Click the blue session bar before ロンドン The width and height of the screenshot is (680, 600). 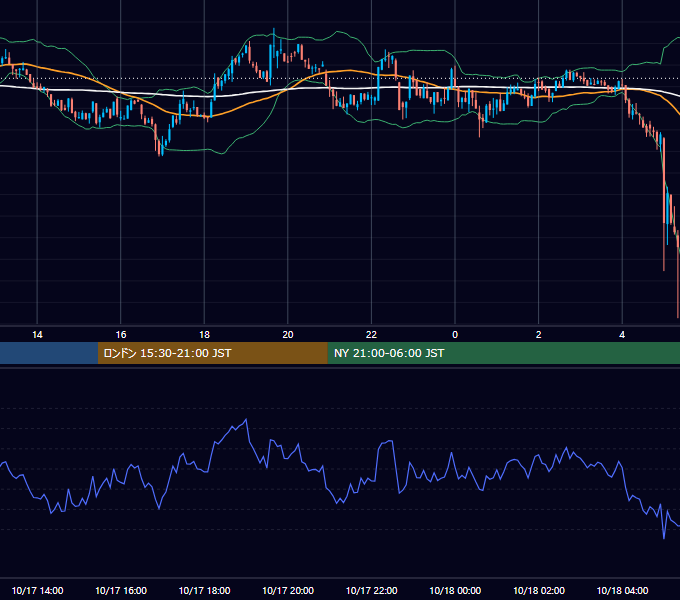click(49, 353)
